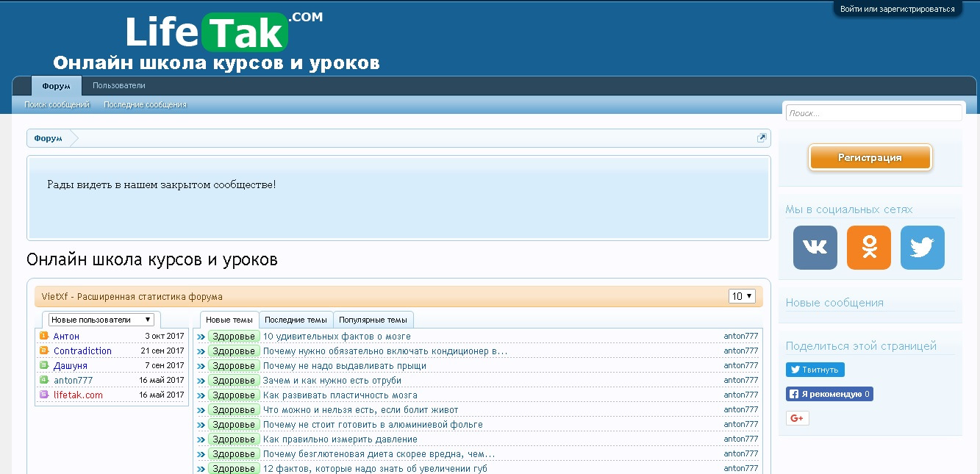Open the VK social network icon

[815, 248]
